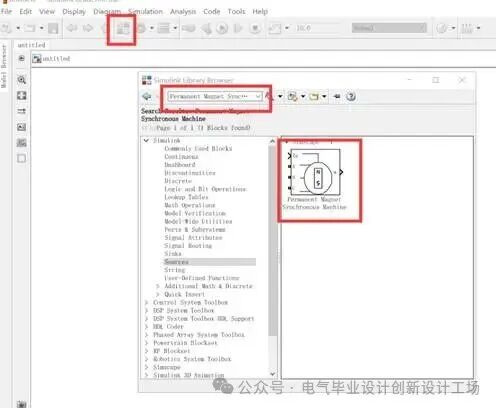This screenshot has height=408, width=496.
Task: Select Sinks in the library tree
Action: pyautogui.click(x=173, y=254)
